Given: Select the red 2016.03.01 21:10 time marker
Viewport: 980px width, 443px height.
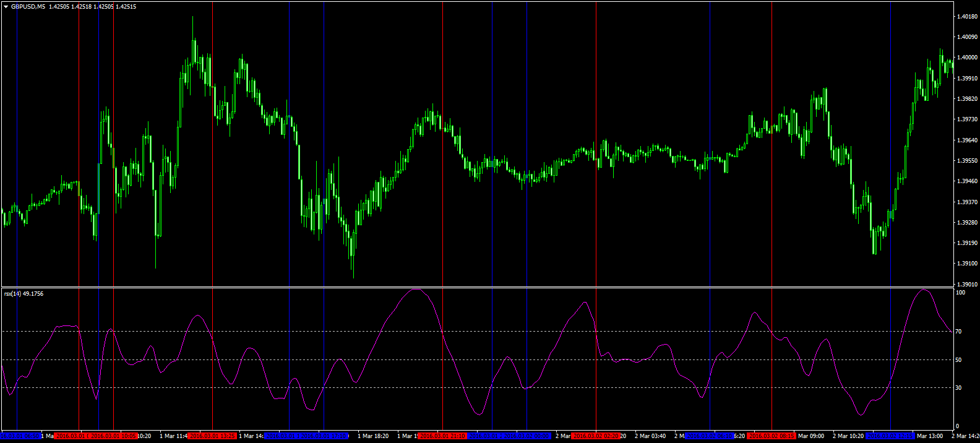Looking at the screenshot, I should click(442, 436).
